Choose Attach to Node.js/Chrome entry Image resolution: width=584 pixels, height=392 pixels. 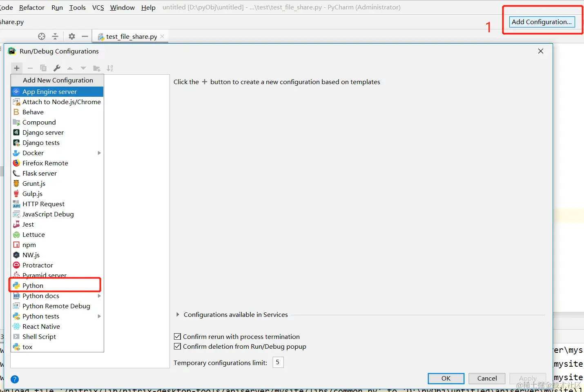tap(57, 102)
